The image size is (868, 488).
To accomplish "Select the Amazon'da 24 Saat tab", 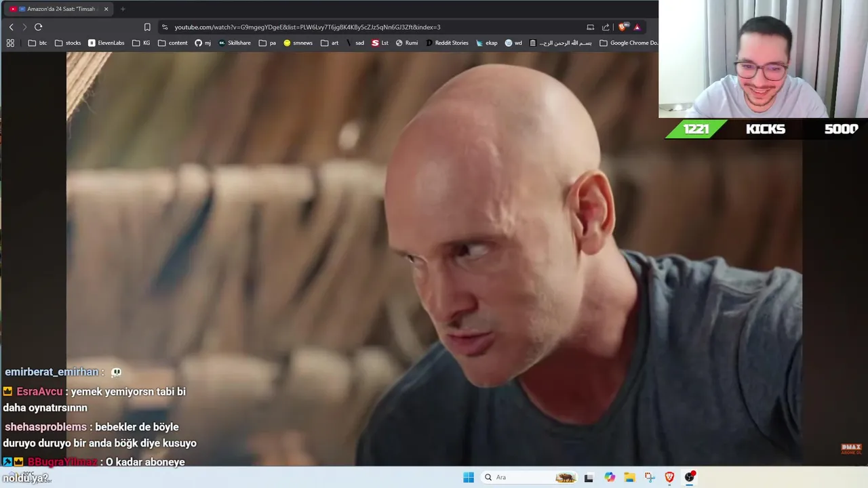I will click(58, 9).
